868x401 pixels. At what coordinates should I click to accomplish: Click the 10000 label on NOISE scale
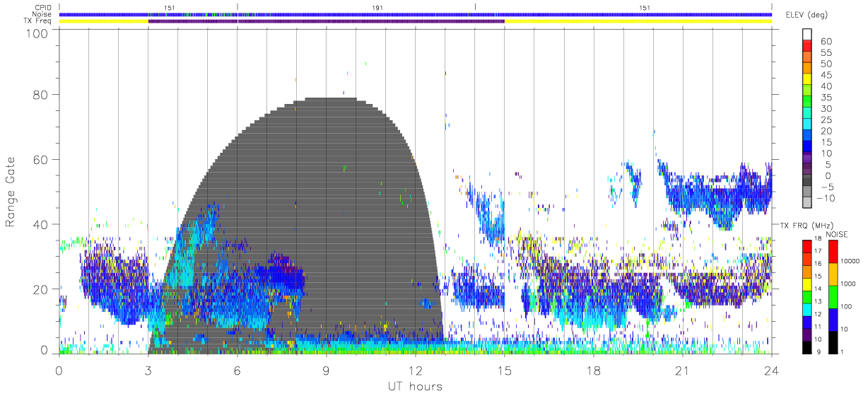point(849,261)
